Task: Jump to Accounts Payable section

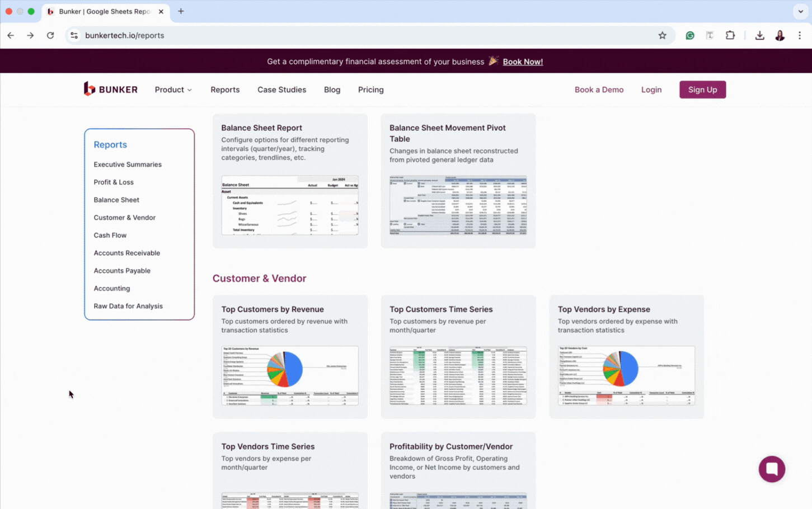Action: pyautogui.click(x=122, y=271)
